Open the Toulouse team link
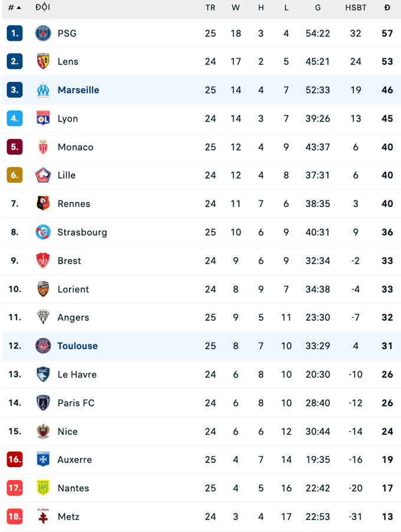 click(77, 346)
